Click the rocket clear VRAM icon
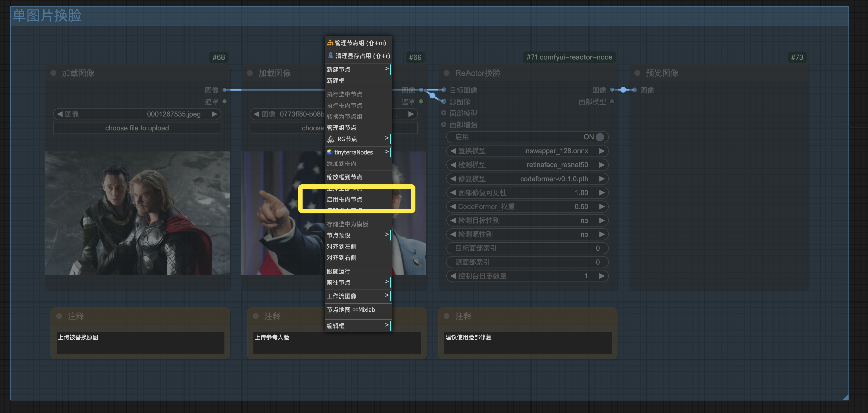This screenshot has width=868, height=413. [330, 56]
